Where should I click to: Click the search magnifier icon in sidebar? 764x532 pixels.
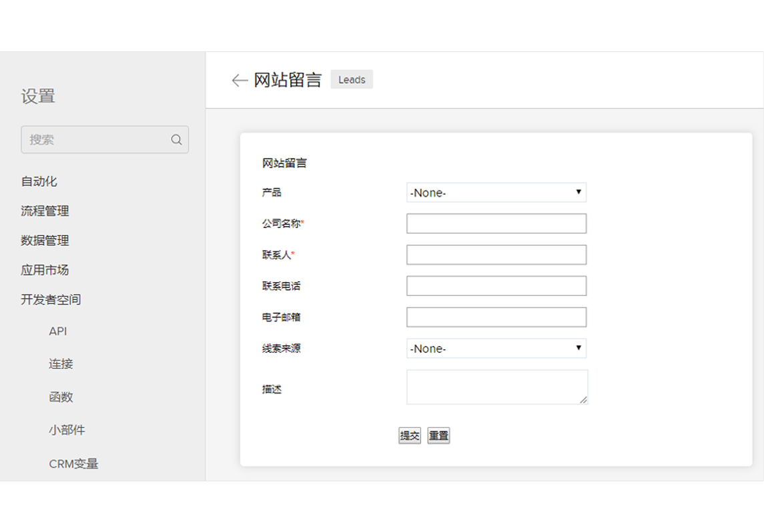click(176, 140)
